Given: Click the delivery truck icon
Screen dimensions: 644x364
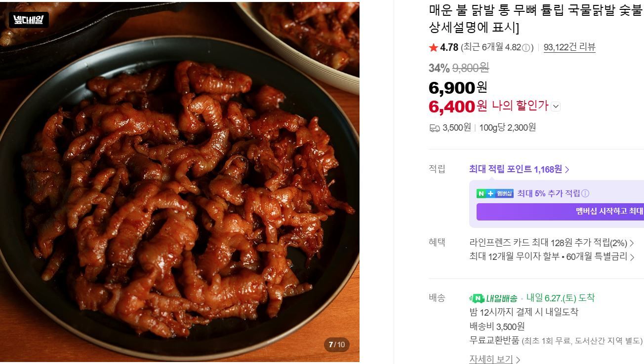Looking at the screenshot, I should [x=435, y=128].
